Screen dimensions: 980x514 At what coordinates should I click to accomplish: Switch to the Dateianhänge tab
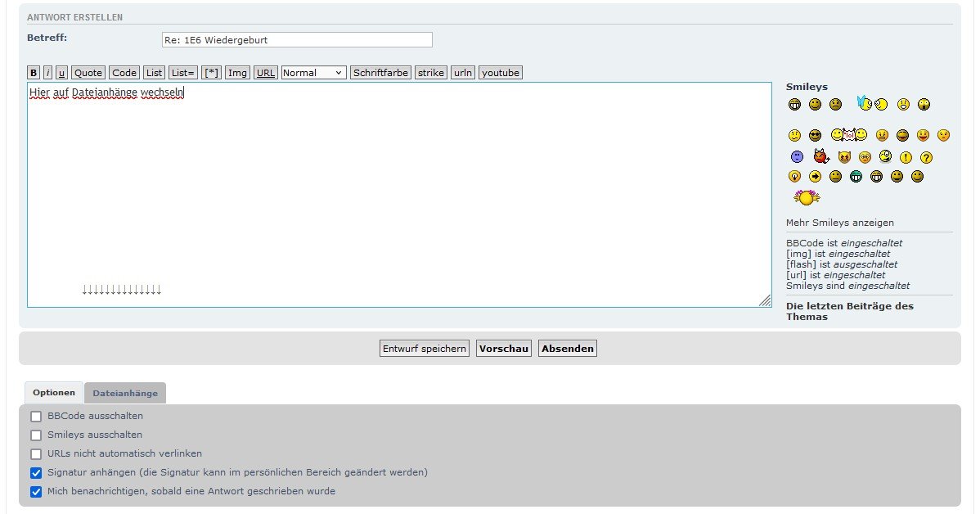pos(124,393)
